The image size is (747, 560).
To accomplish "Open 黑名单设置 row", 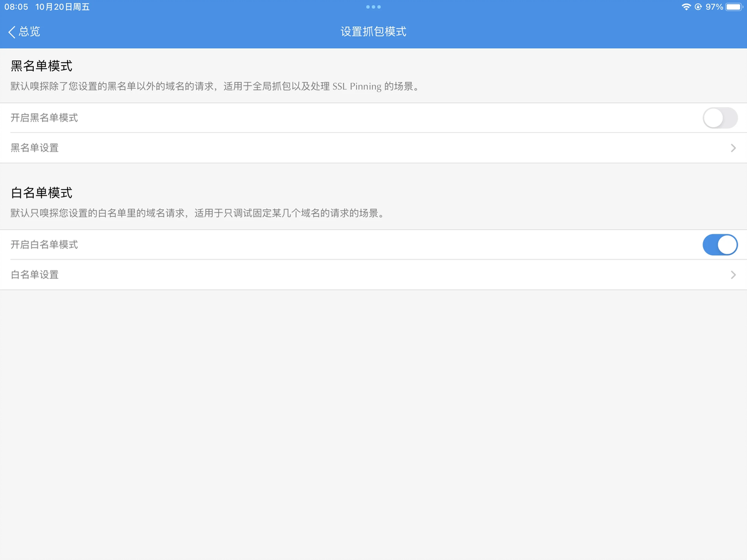I will pos(373,148).
